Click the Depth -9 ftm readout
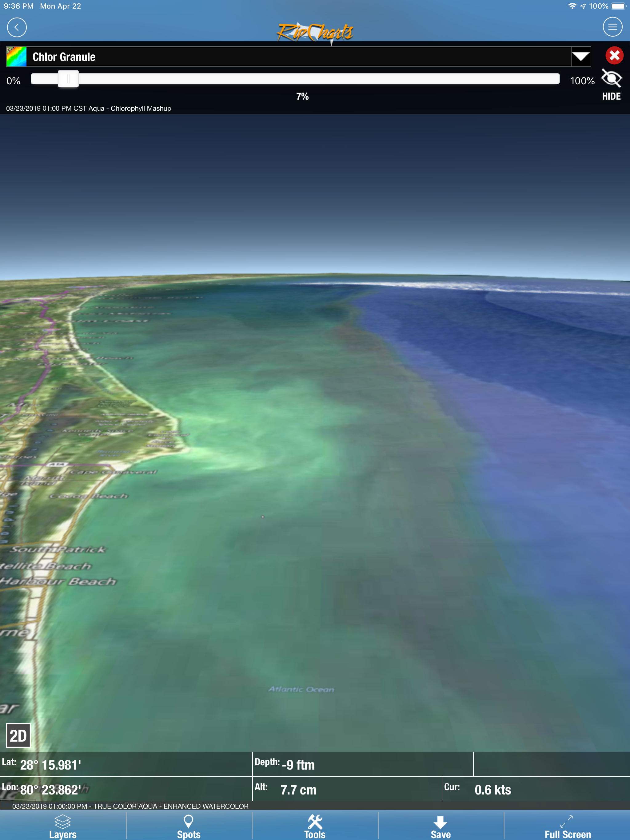This screenshot has width=630, height=840. tap(285, 764)
